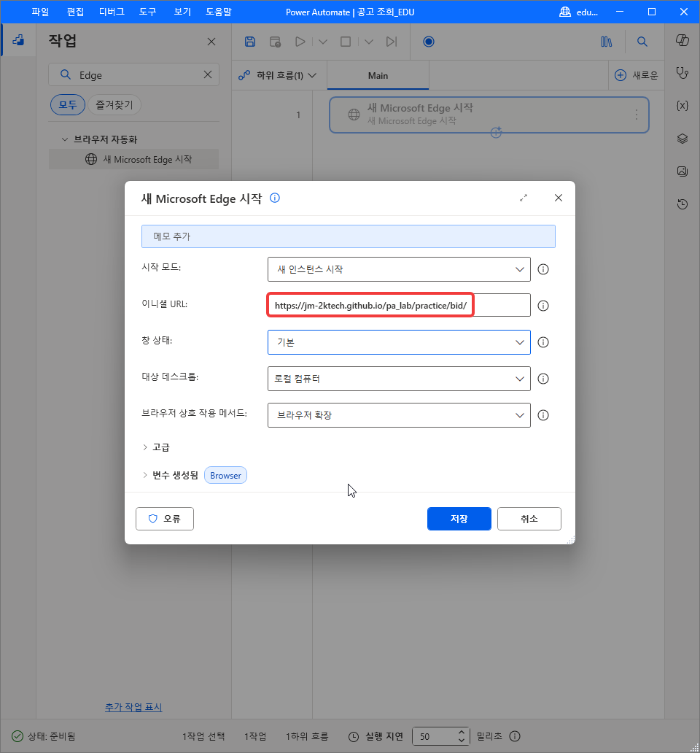Click the 저장 button

tap(459, 519)
